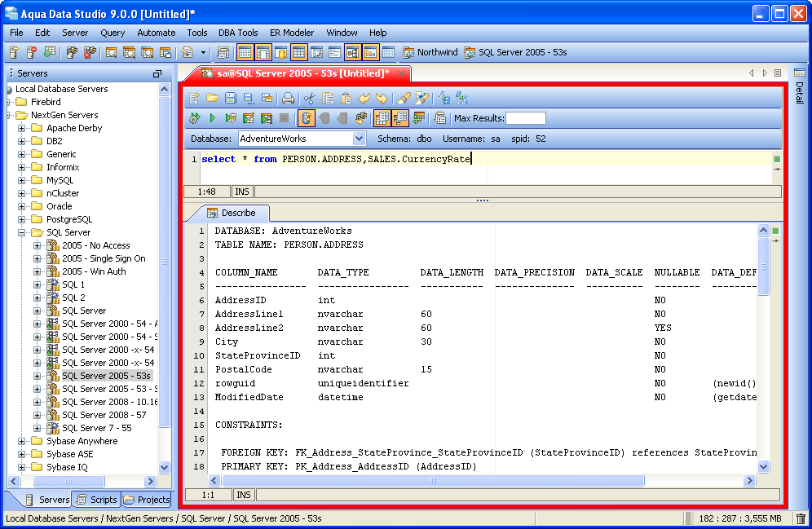Click the gray Stop execution square
This screenshot has height=529, width=812.
pos(284,118)
